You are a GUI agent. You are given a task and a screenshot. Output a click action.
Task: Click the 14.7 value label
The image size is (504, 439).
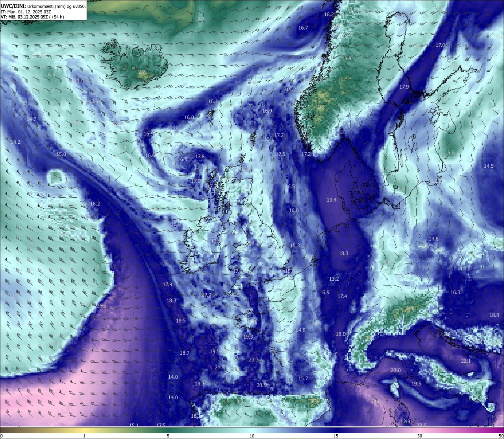coord(31,119)
